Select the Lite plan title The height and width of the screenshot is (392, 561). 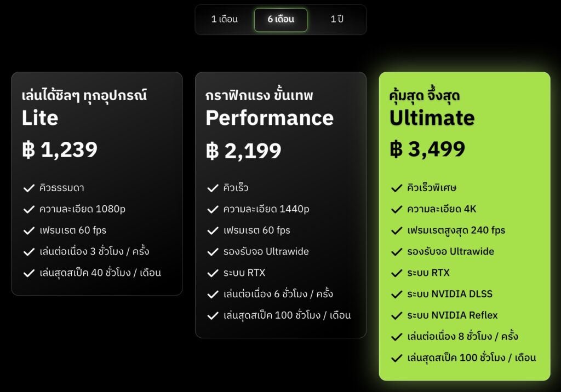pos(40,118)
